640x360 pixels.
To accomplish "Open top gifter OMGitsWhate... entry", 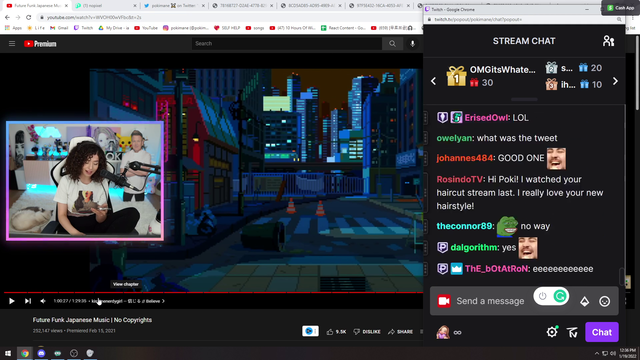I will pyautogui.click(x=491, y=76).
